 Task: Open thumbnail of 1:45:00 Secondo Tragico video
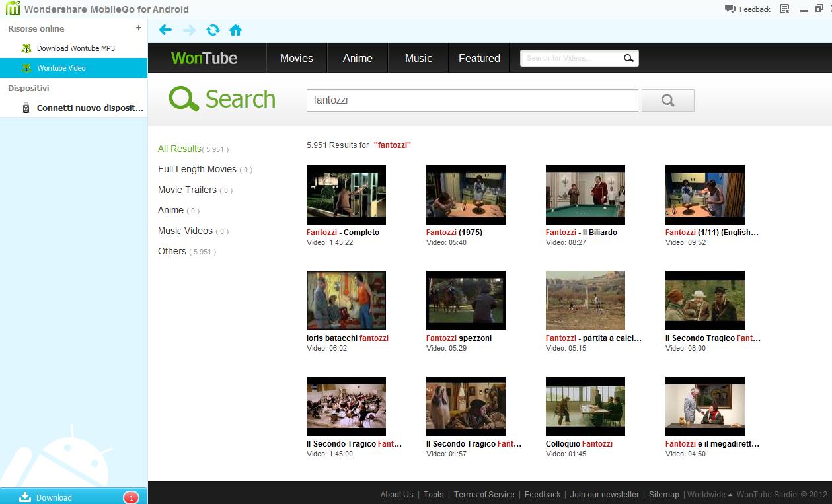tap(346, 406)
